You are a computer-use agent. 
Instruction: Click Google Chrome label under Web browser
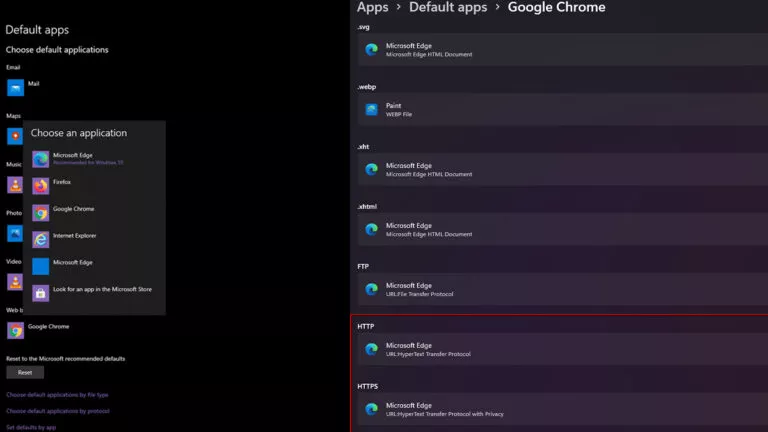tap(48, 327)
